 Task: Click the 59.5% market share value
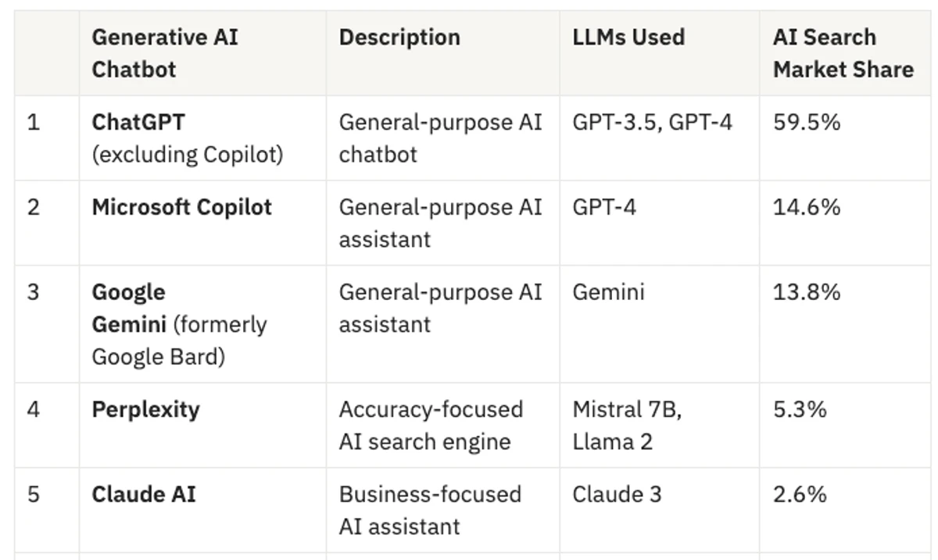point(806,123)
